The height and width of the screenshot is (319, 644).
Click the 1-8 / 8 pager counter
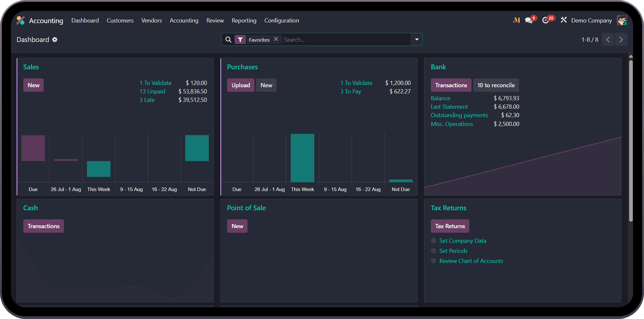point(590,40)
